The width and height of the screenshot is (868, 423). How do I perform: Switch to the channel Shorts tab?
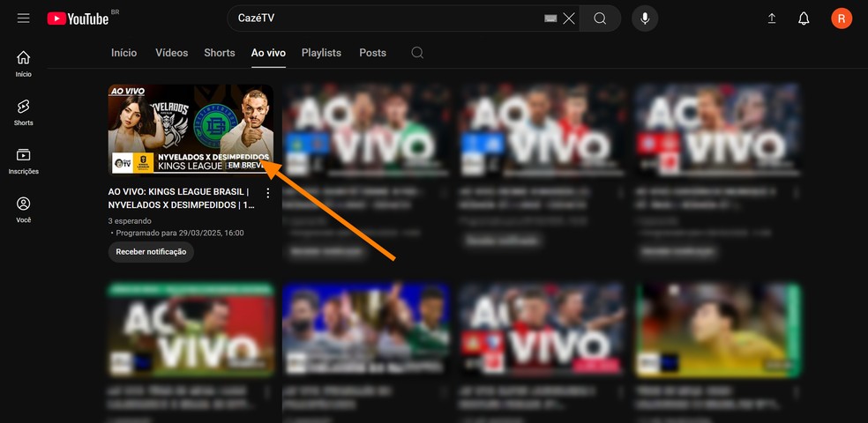(x=220, y=53)
